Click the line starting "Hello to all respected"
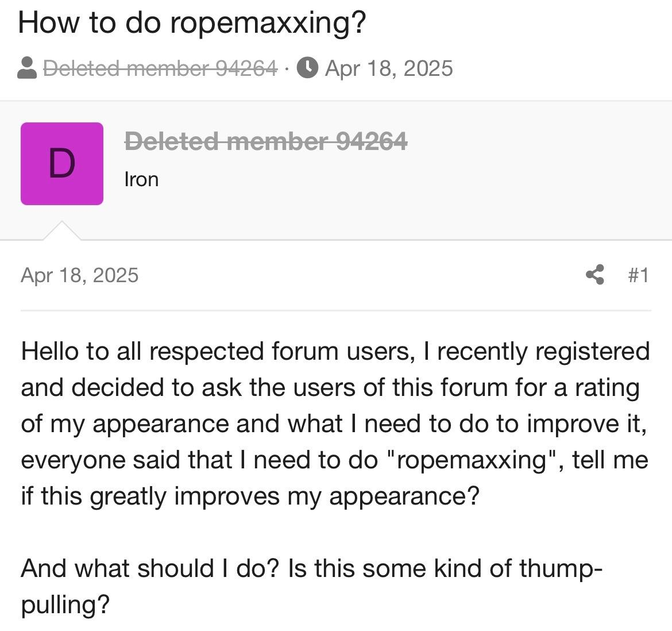 pos(335,351)
